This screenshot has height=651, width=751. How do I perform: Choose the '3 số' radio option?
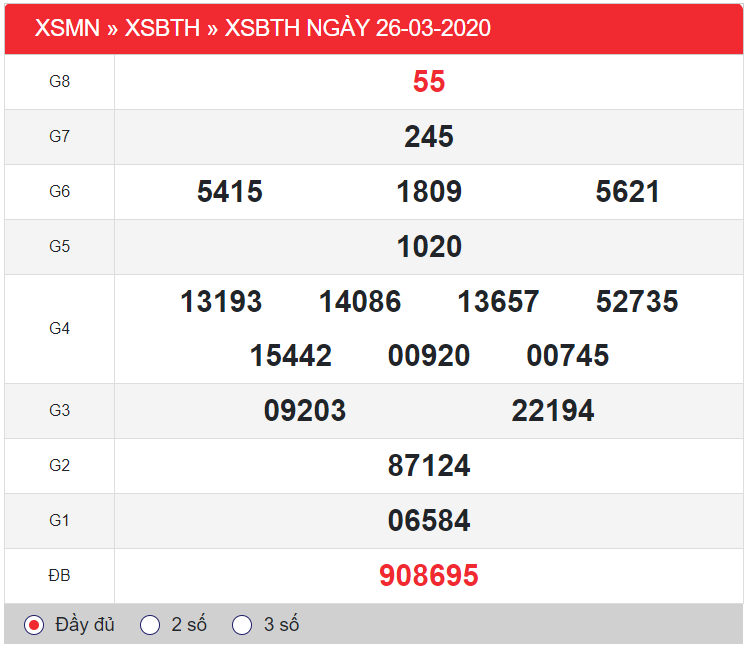pyautogui.click(x=242, y=625)
